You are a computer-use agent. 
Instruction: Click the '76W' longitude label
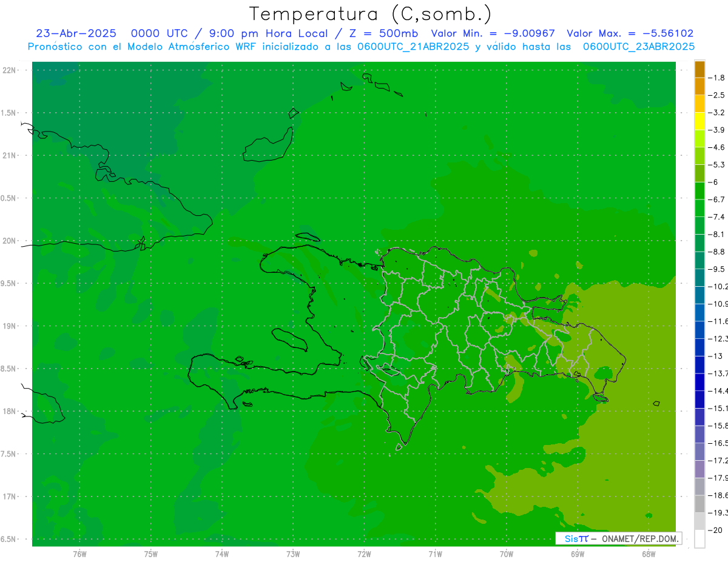pyautogui.click(x=79, y=554)
